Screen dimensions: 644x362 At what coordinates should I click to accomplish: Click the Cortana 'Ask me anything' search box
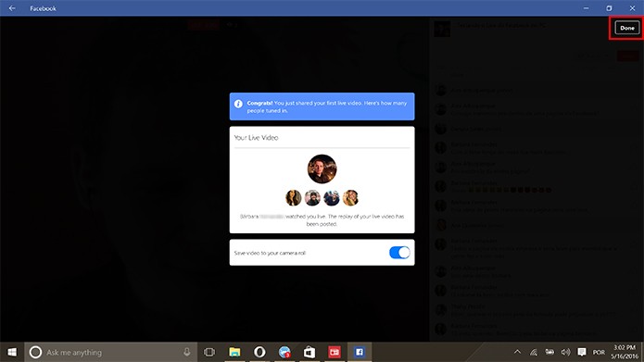(x=111, y=352)
